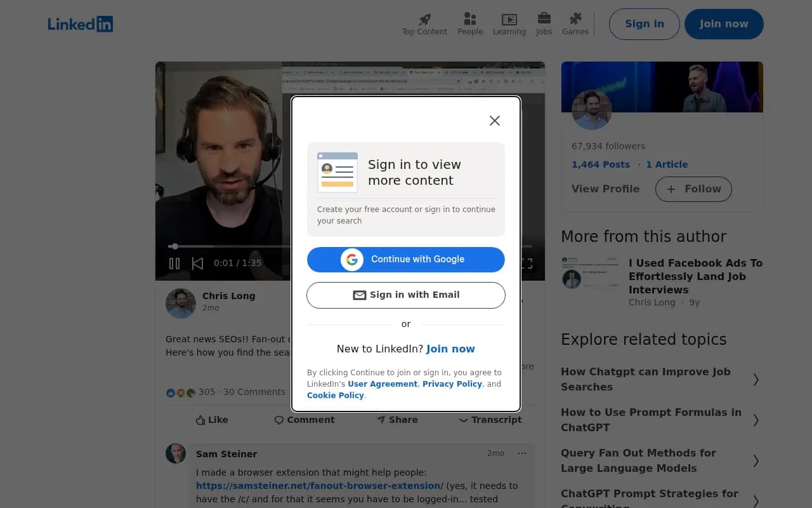The width and height of the screenshot is (812, 508).
Task: Expand the video Transcript
Action: coord(490,420)
